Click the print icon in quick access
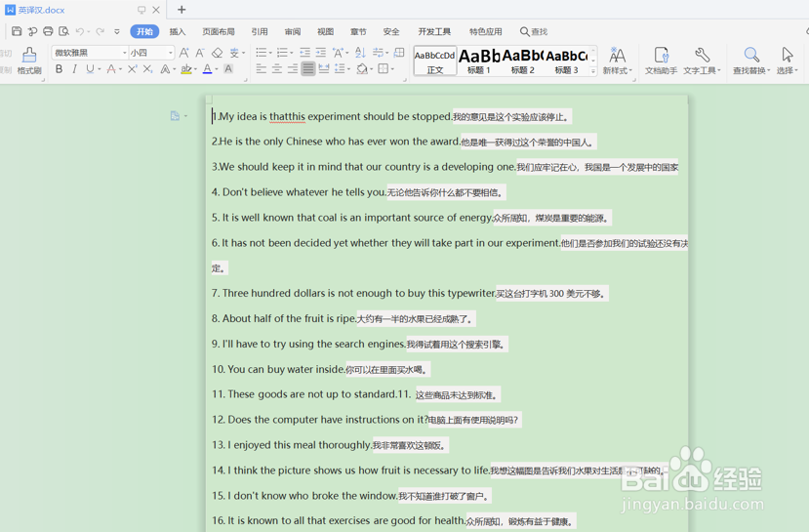809x532 pixels. click(x=48, y=31)
